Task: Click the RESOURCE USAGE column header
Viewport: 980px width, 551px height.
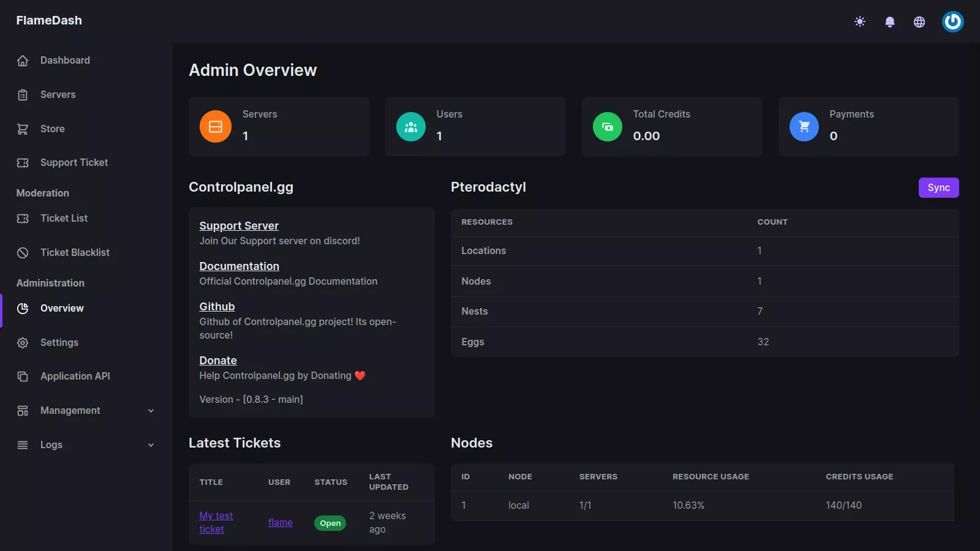Action: 710,477
